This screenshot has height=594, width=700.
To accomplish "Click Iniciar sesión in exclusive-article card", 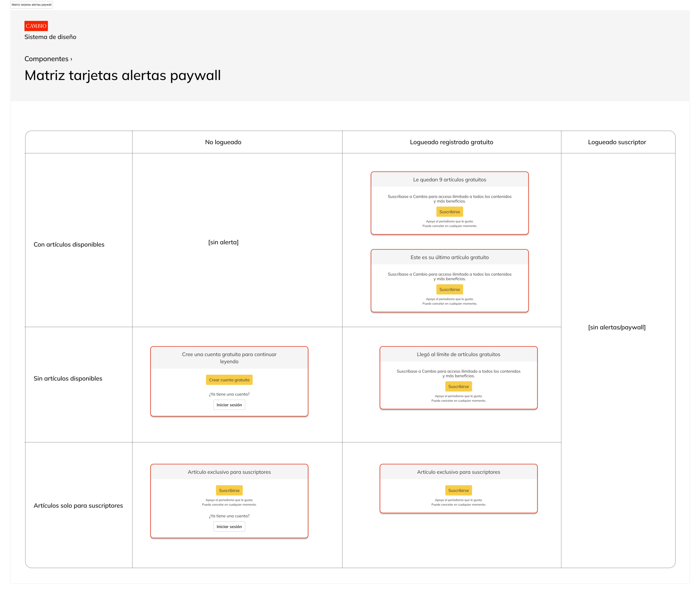I will (229, 527).
